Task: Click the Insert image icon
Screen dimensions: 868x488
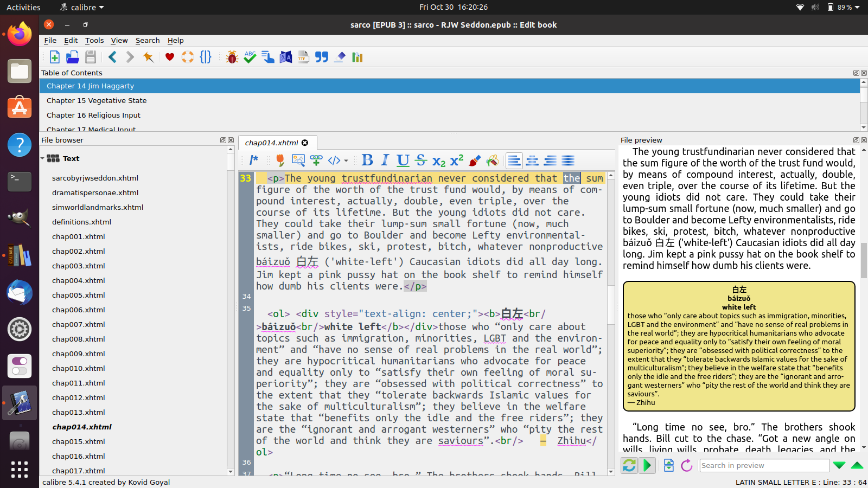Action: click(x=298, y=160)
